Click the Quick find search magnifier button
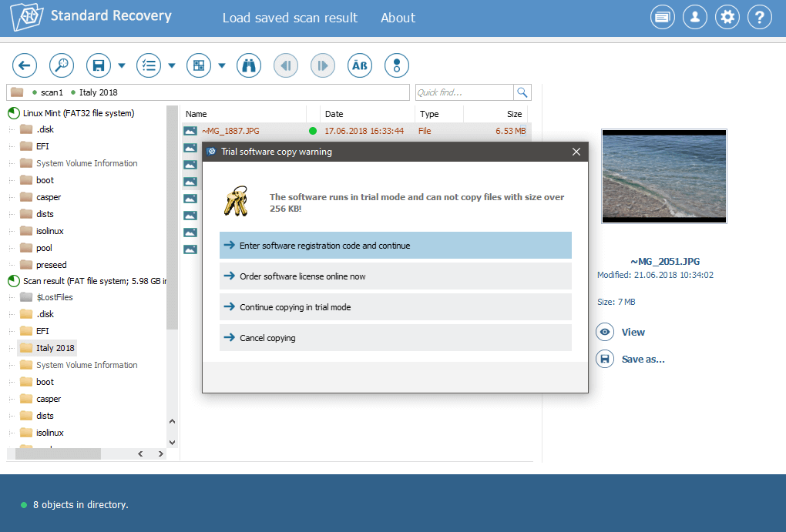The image size is (786, 532). (x=522, y=92)
